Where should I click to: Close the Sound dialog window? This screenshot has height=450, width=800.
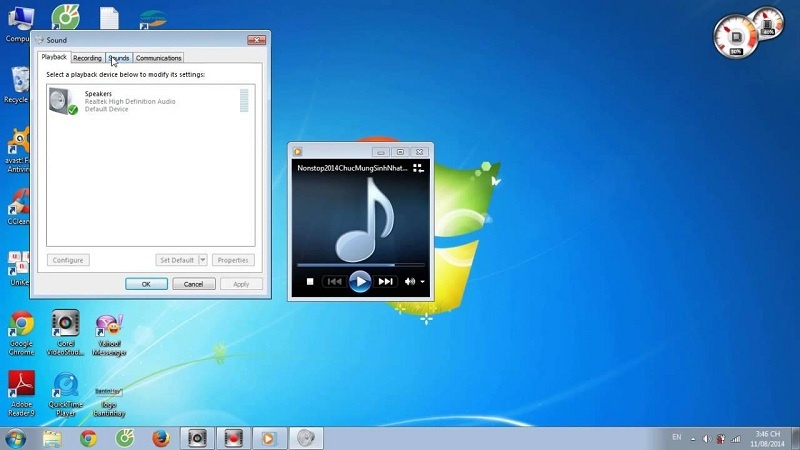257,40
